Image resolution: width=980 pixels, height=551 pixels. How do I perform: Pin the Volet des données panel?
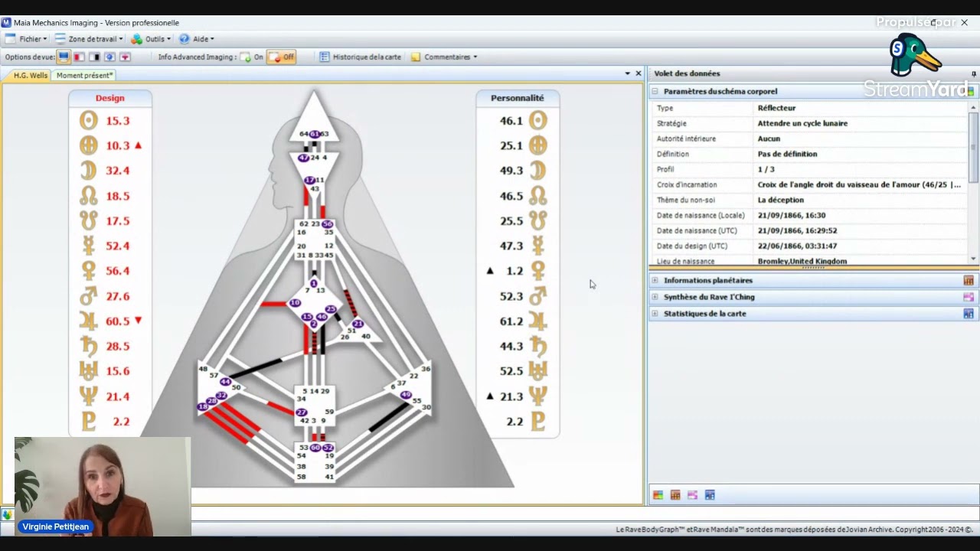point(974,73)
